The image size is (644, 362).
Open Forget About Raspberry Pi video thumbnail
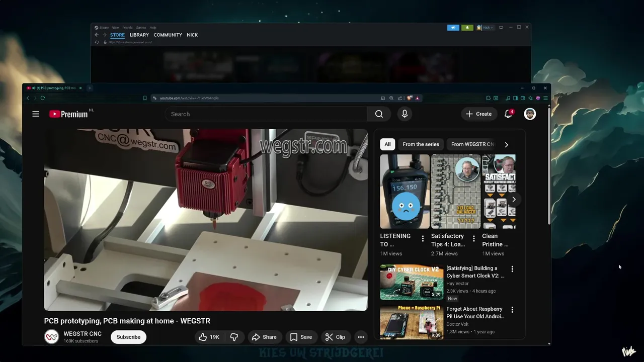(x=412, y=322)
